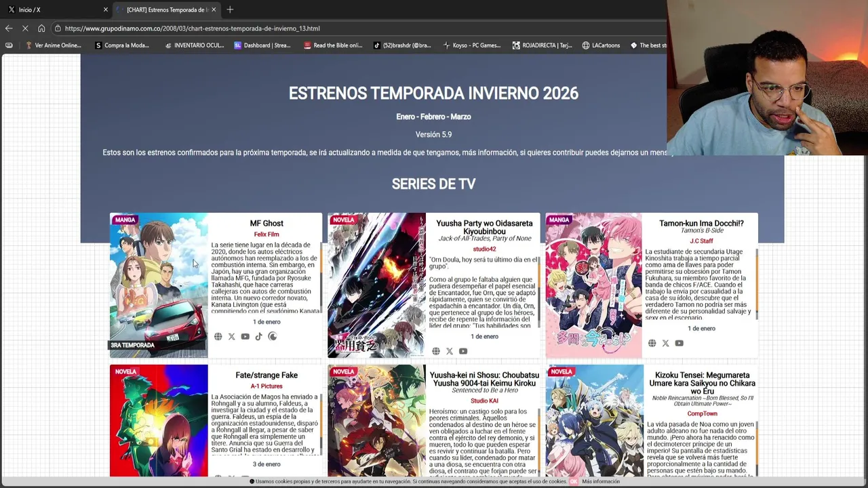Select the CHART Estrenos Temporada tab
868x488 pixels.
click(x=166, y=9)
